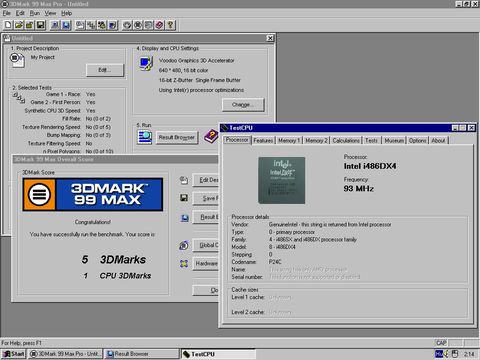Click the 'GenuineIntel' vendor value text

[x=330, y=225]
